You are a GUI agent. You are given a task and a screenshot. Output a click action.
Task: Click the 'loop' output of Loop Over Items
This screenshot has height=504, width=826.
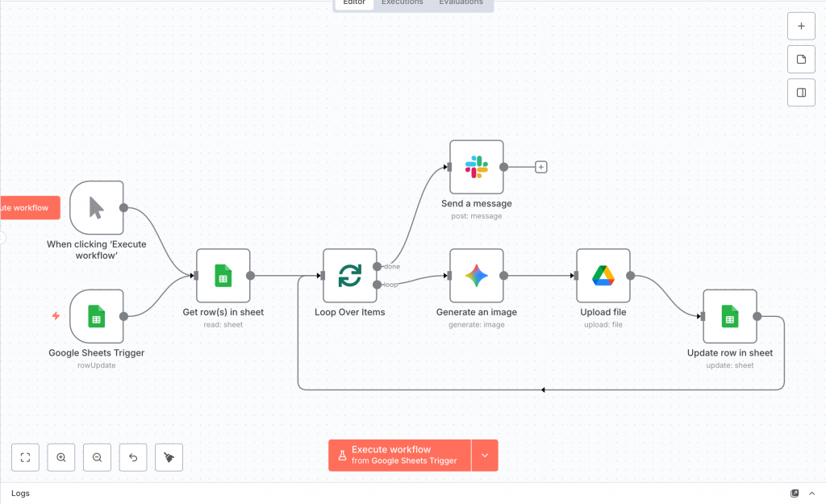[378, 285]
